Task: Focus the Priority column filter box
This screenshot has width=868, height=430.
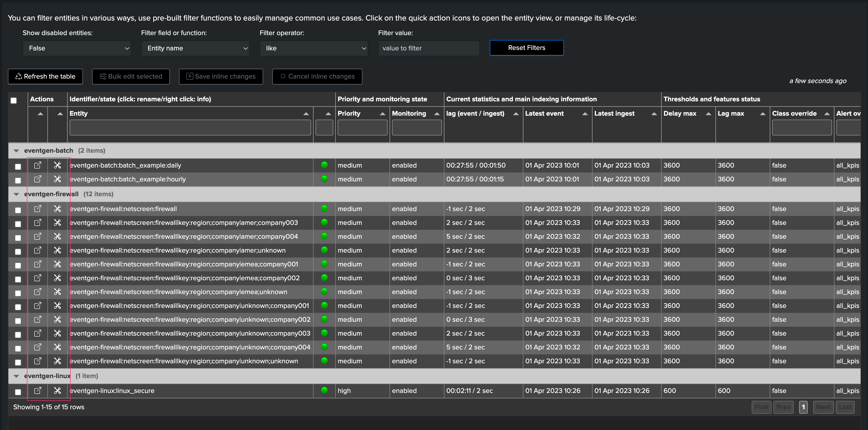Action: click(x=362, y=128)
